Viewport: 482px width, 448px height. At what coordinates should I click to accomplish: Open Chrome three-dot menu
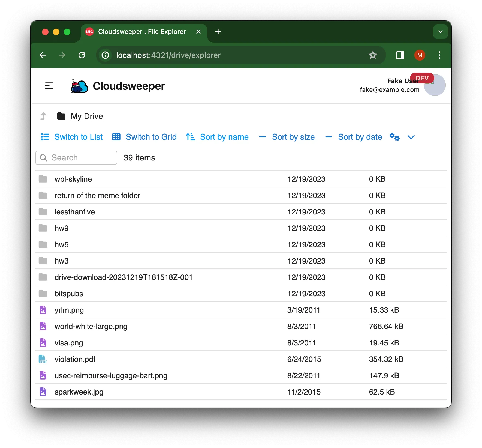point(439,55)
